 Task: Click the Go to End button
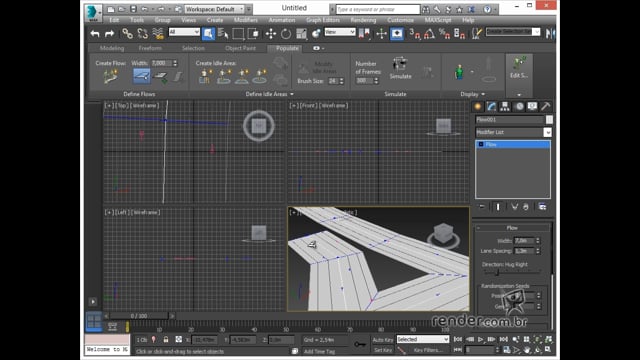pos(503,340)
